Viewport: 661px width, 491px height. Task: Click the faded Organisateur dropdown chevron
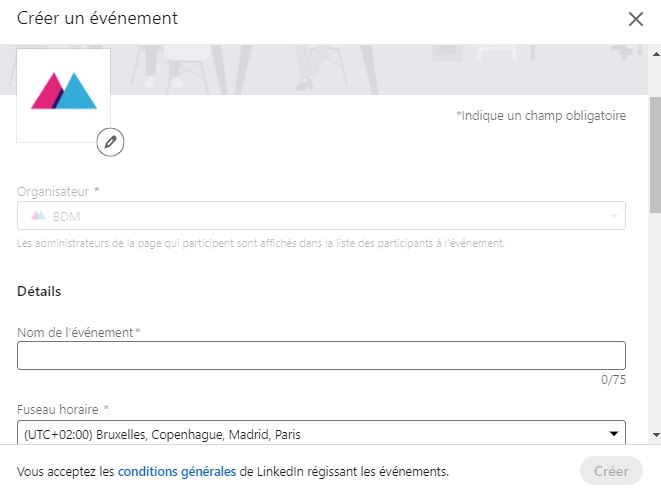613,216
